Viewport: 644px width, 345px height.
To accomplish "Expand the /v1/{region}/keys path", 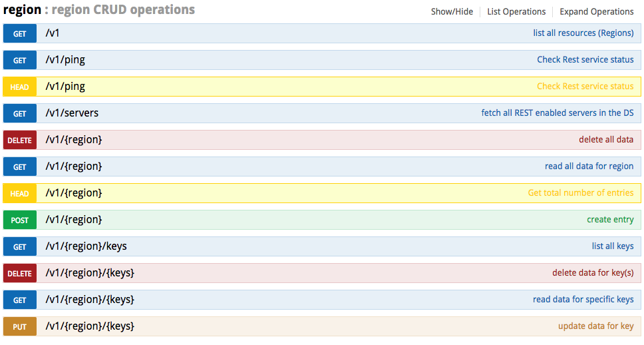I will pos(86,246).
